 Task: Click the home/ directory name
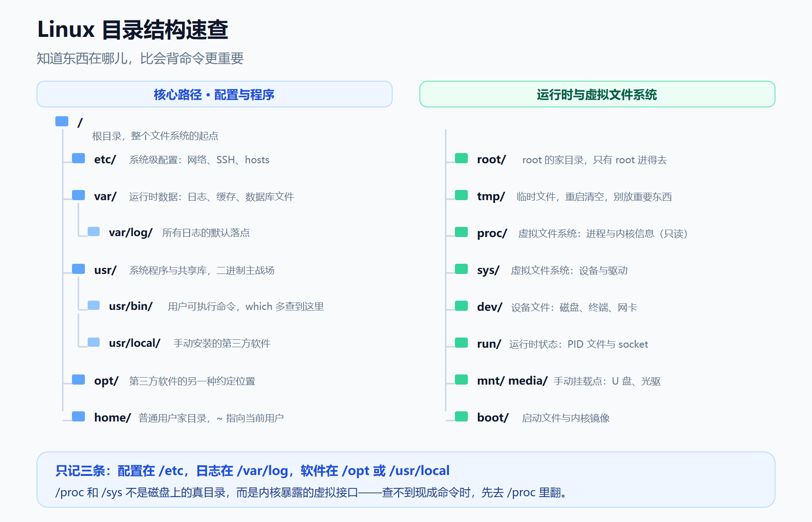(113, 418)
